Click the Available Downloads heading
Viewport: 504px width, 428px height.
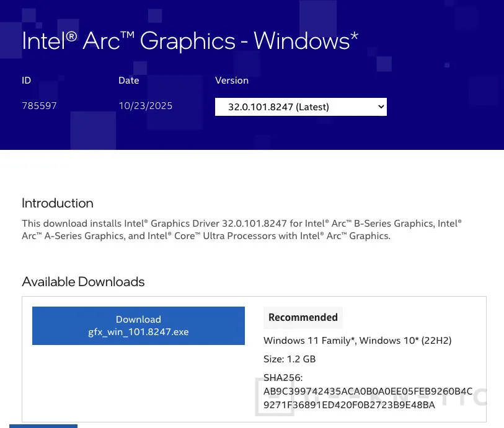83,281
